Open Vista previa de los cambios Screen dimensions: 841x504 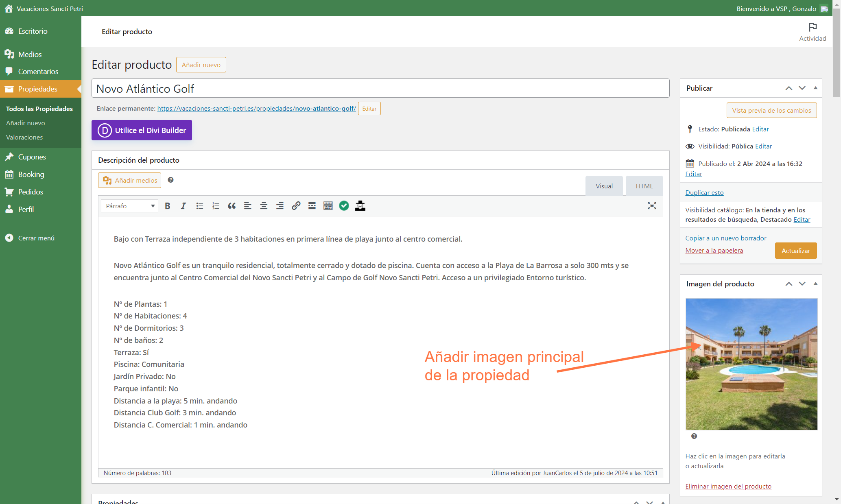coord(771,110)
